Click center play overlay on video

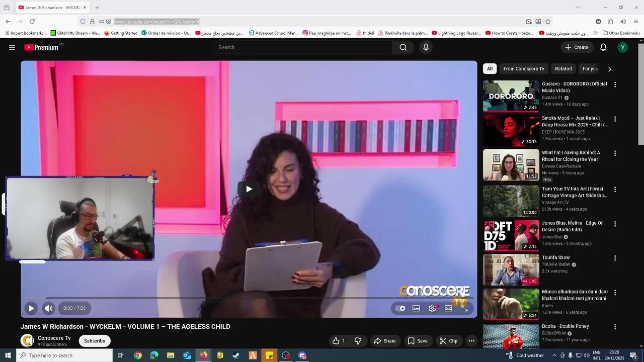tap(249, 189)
